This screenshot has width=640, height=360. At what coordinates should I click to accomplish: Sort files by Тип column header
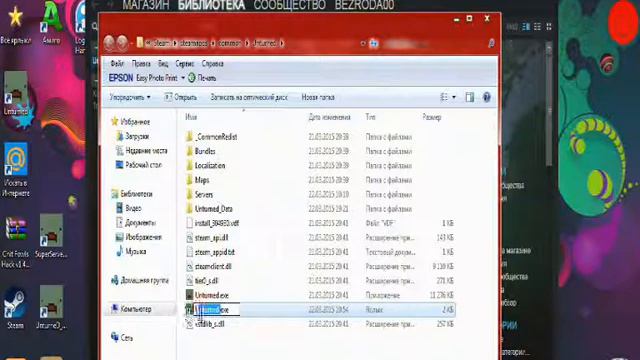pos(370,118)
